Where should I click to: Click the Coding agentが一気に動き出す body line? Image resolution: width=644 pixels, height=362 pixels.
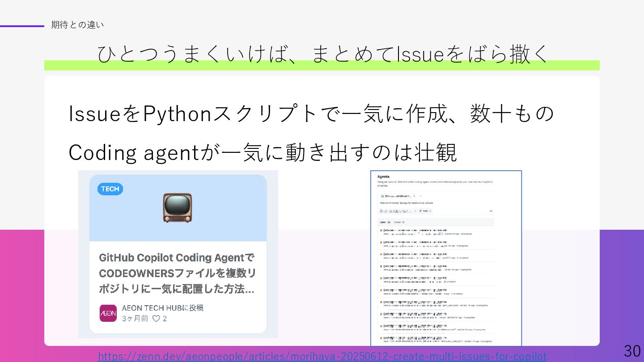click(x=263, y=152)
